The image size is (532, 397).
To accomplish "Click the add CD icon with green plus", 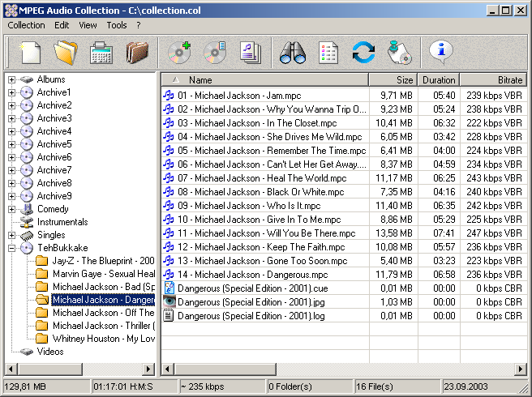I will tap(178, 53).
